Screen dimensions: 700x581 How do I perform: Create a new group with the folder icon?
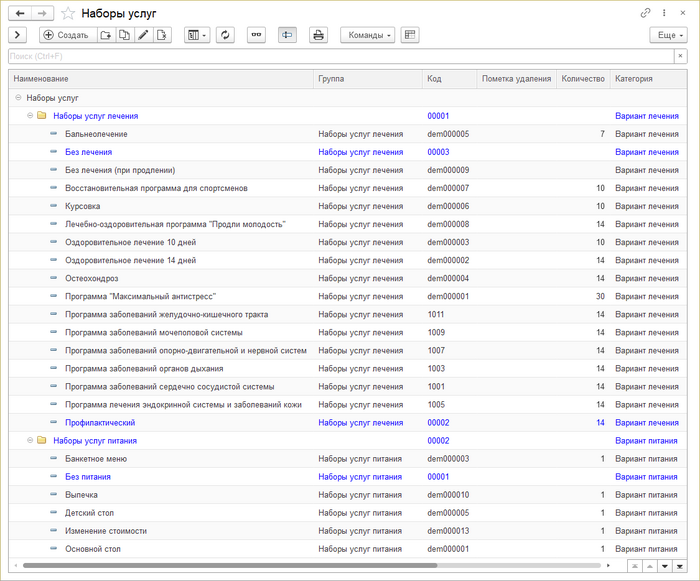click(x=106, y=35)
